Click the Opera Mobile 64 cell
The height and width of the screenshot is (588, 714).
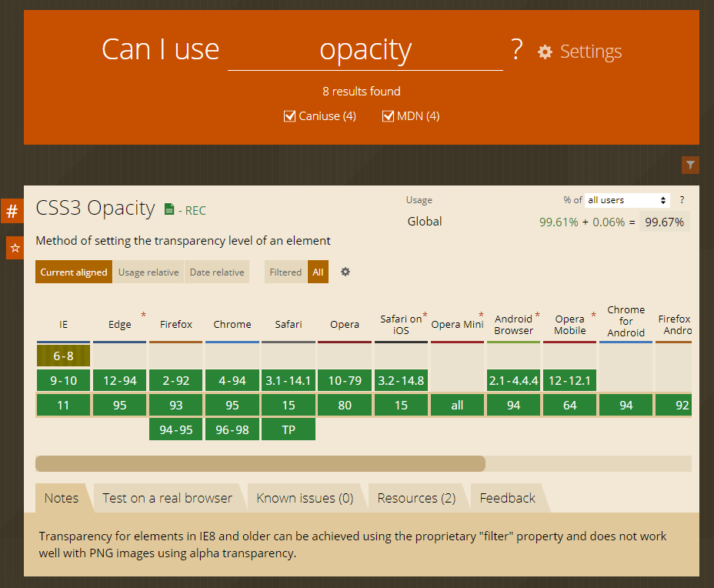click(569, 405)
